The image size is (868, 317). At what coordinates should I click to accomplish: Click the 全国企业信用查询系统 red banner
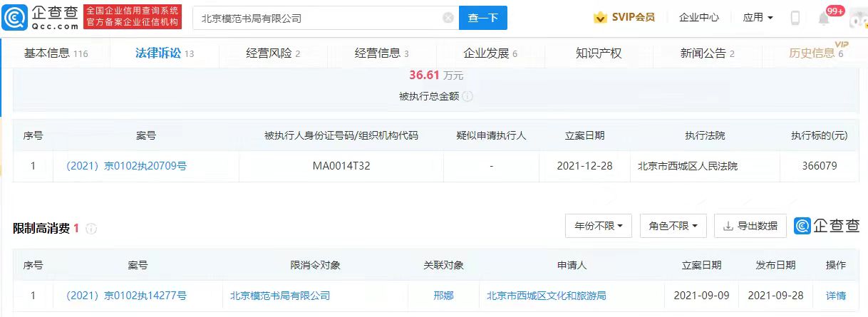point(133,17)
